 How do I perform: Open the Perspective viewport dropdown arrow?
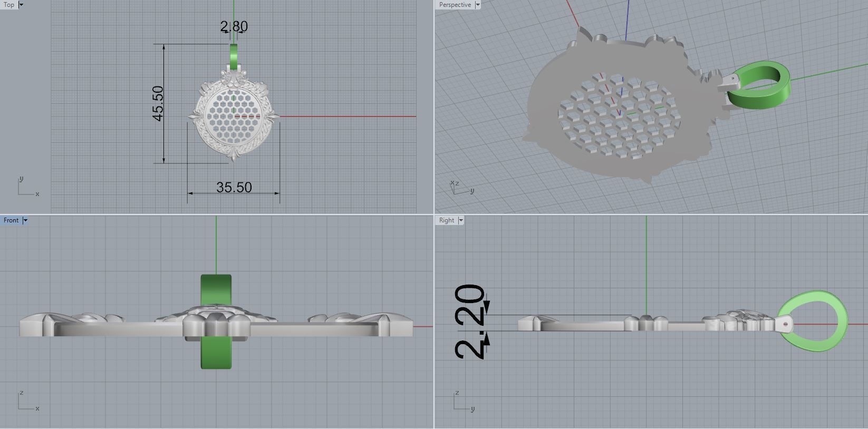[x=478, y=5]
